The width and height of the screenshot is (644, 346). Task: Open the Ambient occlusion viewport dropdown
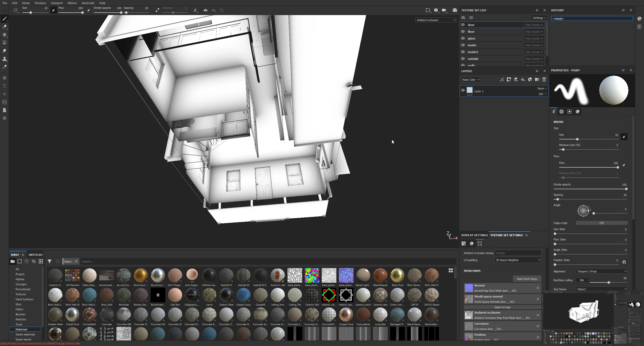click(x=436, y=20)
